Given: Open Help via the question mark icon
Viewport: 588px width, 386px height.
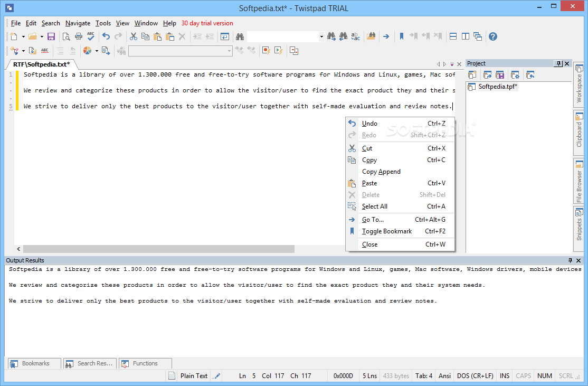Looking at the screenshot, I should 493,36.
